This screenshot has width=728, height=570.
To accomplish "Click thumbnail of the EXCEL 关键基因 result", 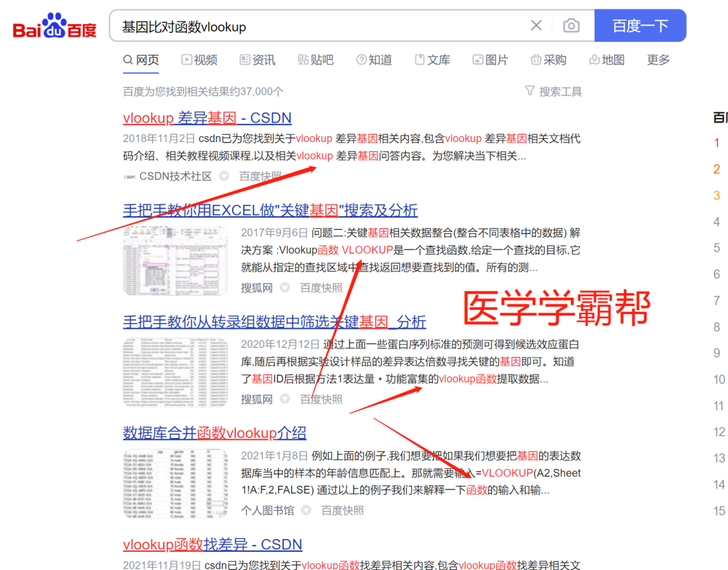I will (x=175, y=261).
